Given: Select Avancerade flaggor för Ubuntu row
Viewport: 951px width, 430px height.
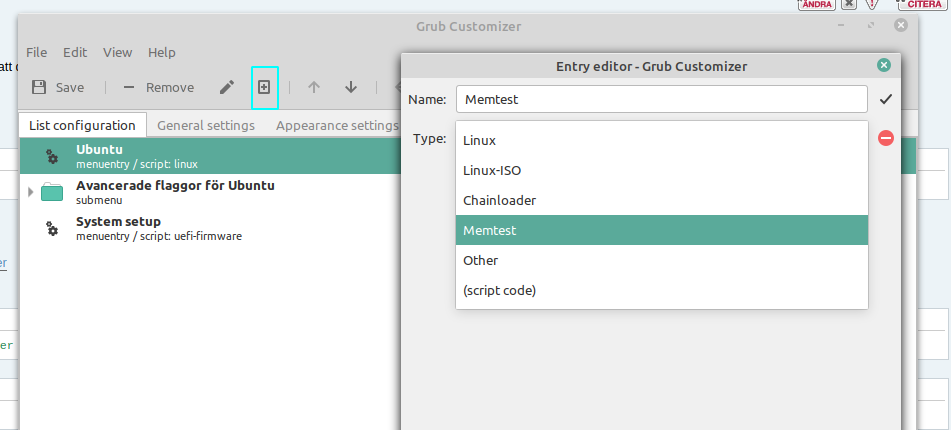Looking at the screenshot, I should (210, 192).
